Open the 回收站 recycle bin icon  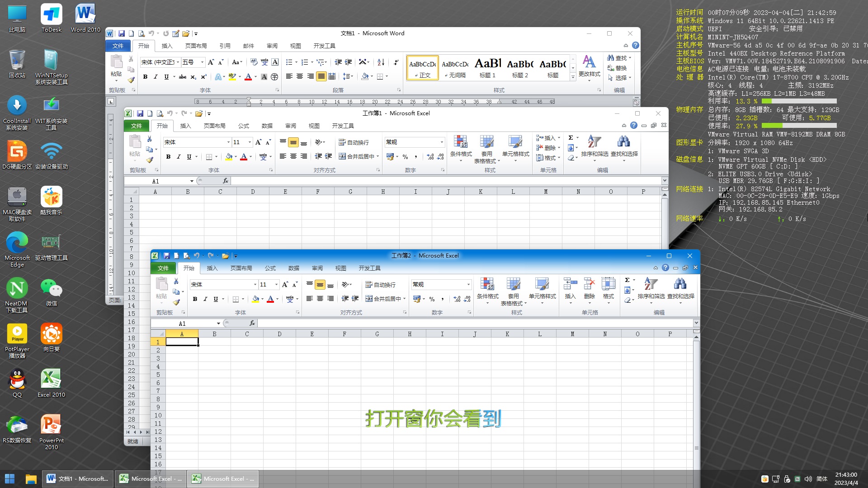pyautogui.click(x=17, y=64)
